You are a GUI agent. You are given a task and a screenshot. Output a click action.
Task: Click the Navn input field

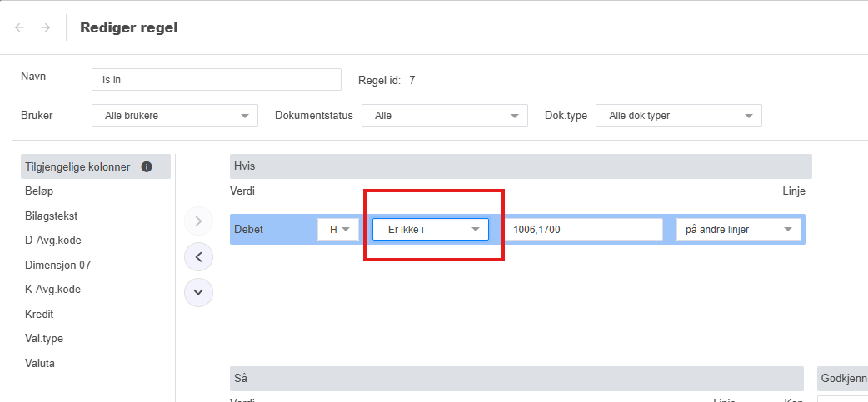click(x=216, y=80)
